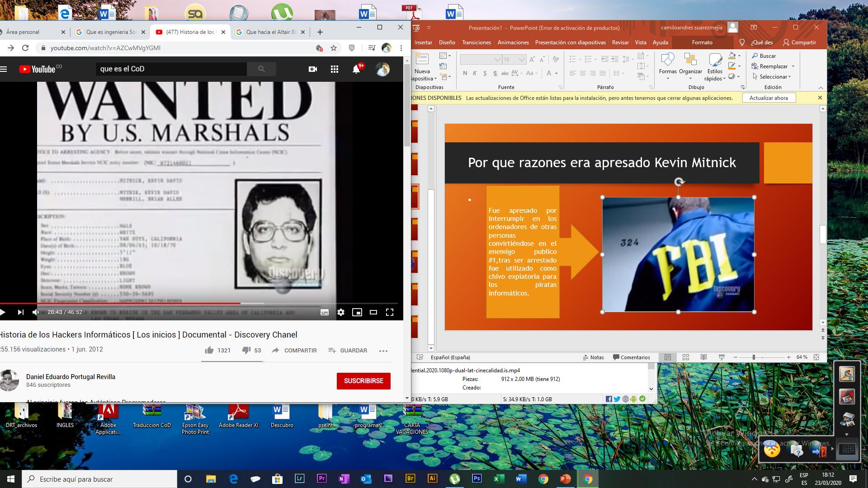Click the YouTube create video camera icon
This screenshot has width=868, height=488.
point(312,69)
